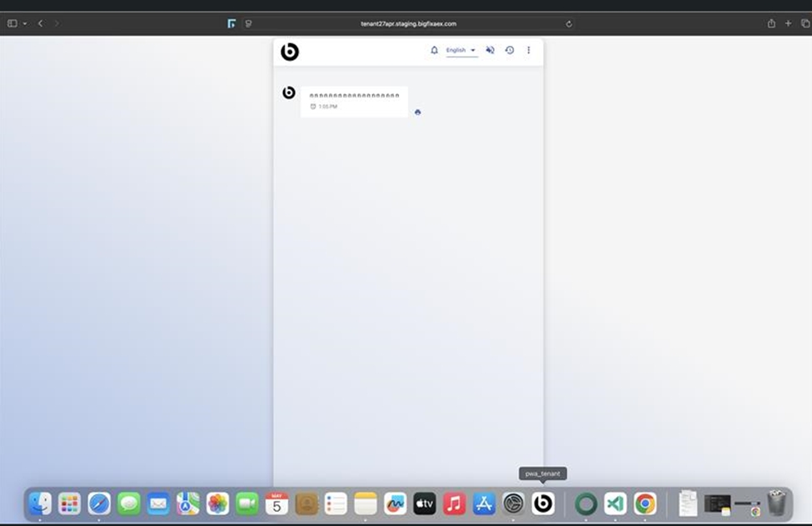This screenshot has height=526, width=812.
Task: Go back with the Safari back arrow
Action: 41,23
